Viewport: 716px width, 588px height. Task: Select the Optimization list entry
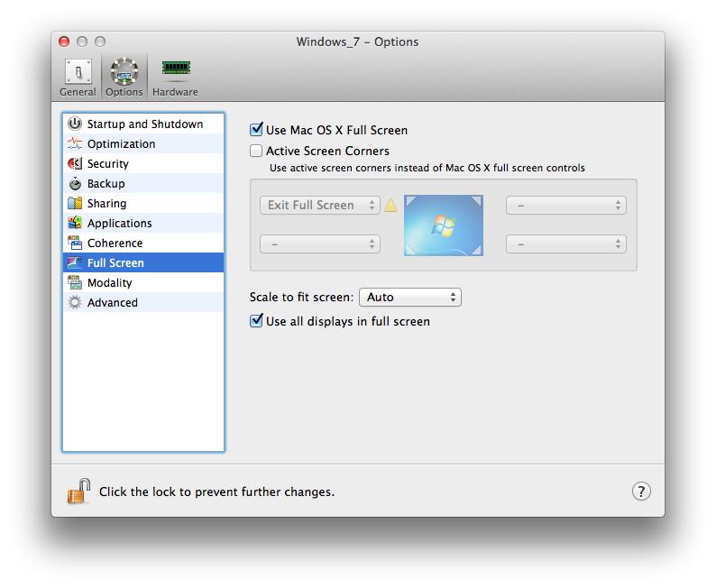coord(143,143)
